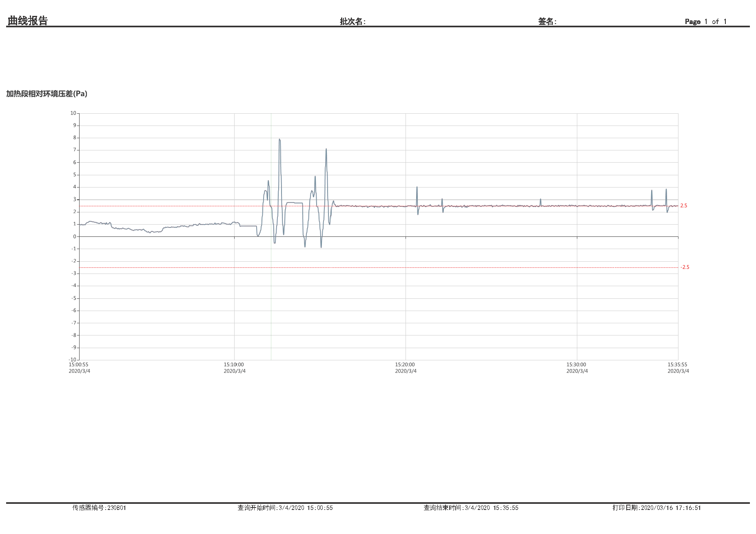Click the y-axis label 5

[75, 175]
